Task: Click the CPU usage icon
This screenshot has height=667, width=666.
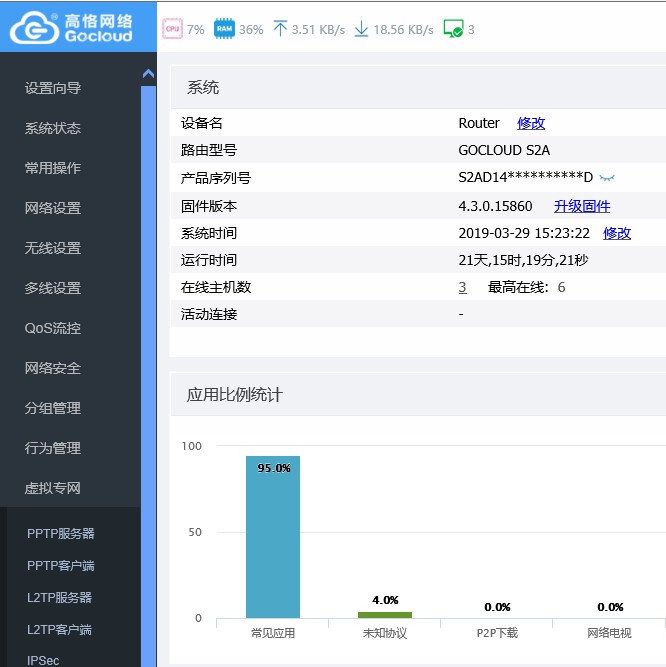Action: click(172, 29)
